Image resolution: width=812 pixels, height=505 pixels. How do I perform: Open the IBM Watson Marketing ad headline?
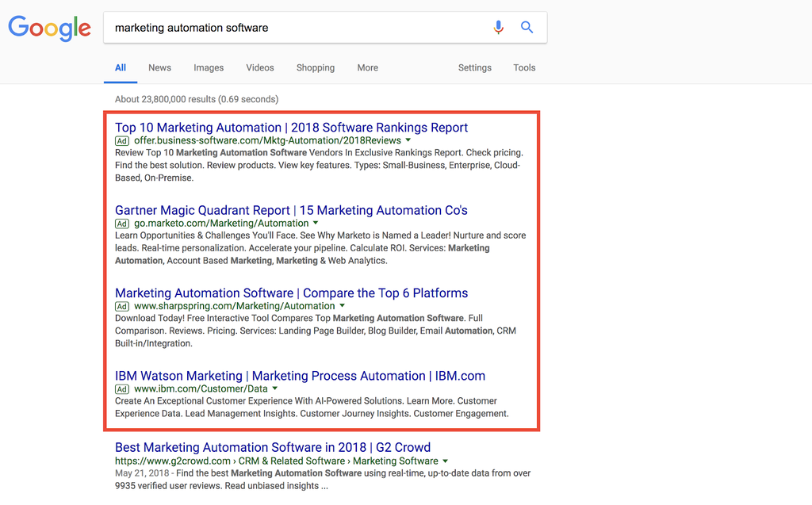[x=301, y=376]
